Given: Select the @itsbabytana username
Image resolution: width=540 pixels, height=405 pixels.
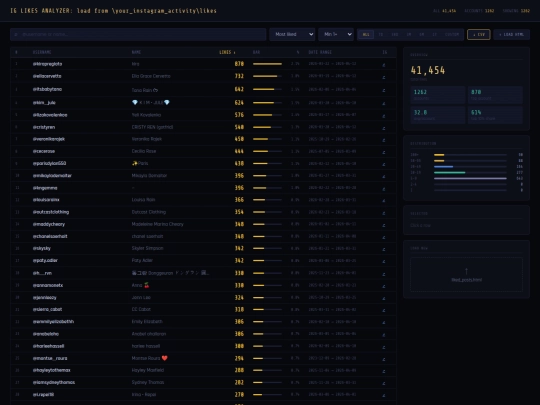Looking at the screenshot, I should pos(47,89).
